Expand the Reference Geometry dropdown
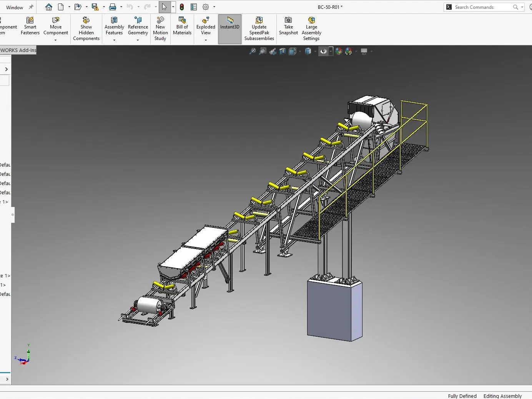 tap(138, 40)
